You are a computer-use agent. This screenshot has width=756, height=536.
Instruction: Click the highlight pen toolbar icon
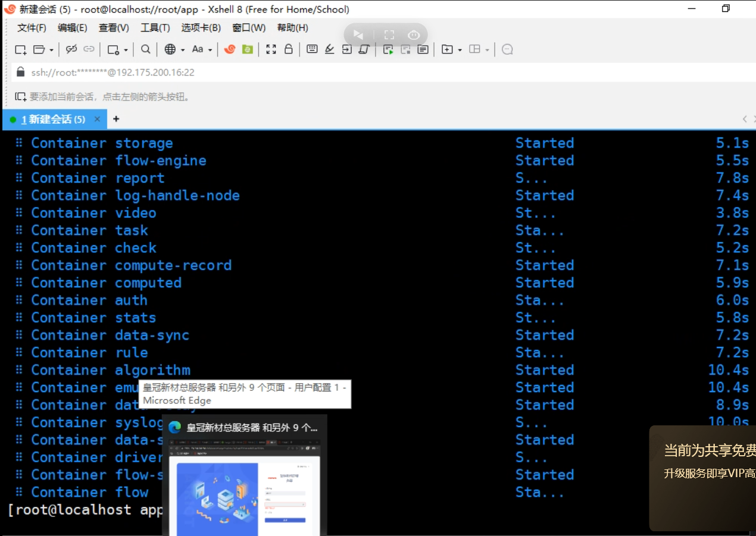point(329,49)
